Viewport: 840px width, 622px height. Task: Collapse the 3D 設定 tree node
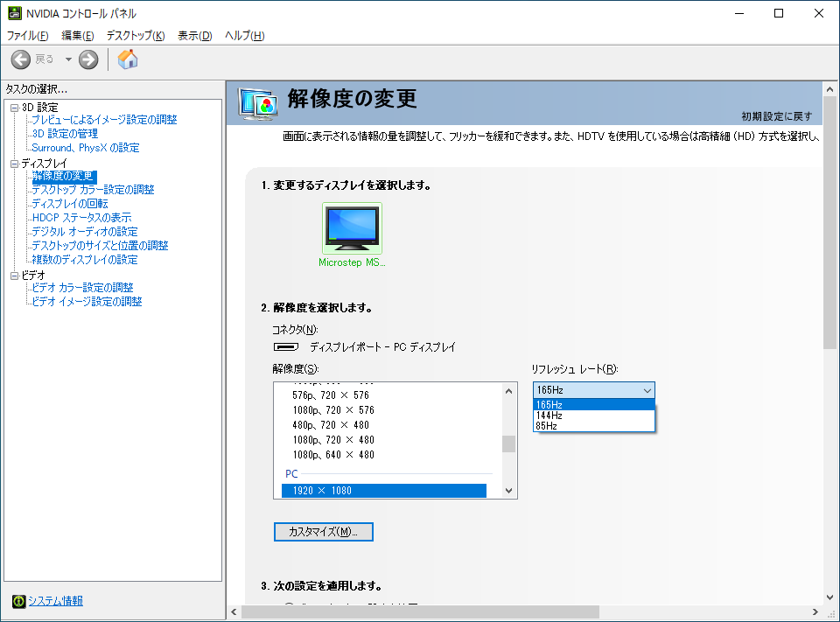coord(15,108)
